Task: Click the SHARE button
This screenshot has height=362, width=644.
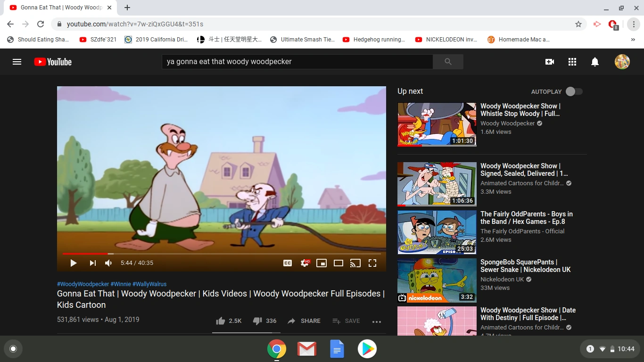Action: pos(304,321)
